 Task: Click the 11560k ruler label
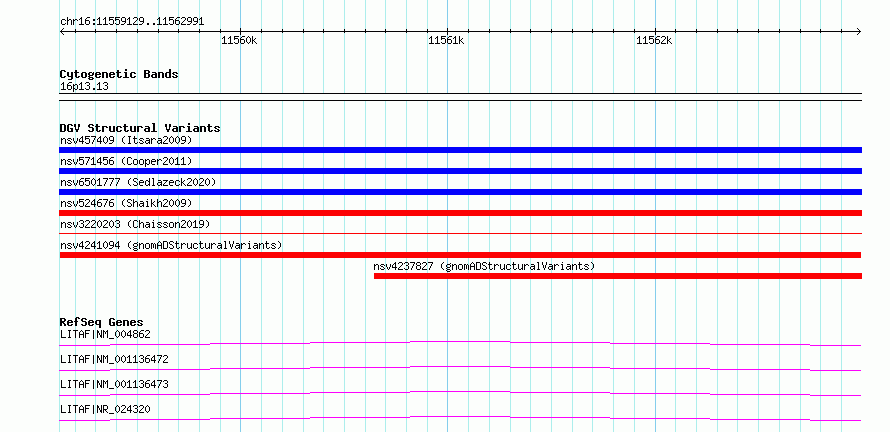[240, 40]
